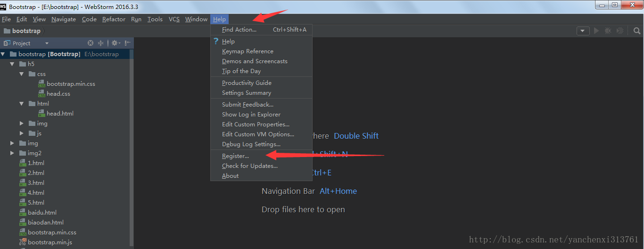Expand the img folder inside h5

coord(22,124)
